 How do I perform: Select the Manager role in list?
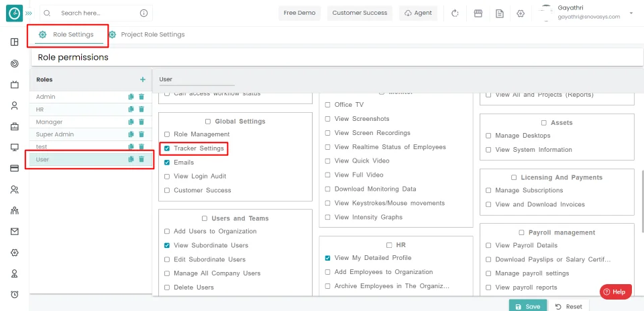(x=91, y=122)
